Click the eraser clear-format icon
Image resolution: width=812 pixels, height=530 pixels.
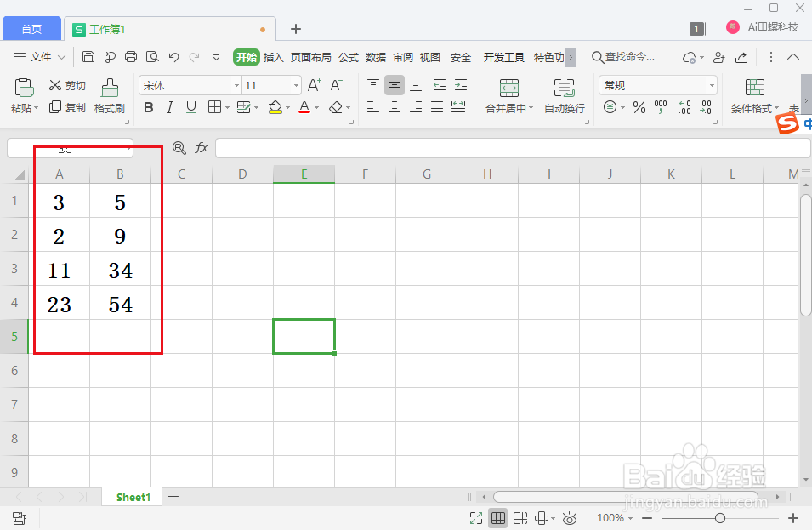point(336,107)
